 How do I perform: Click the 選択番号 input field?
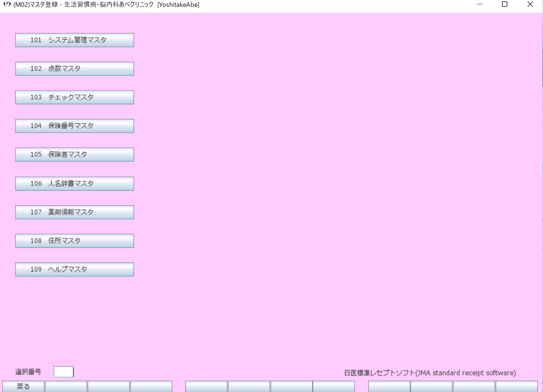tap(64, 372)
